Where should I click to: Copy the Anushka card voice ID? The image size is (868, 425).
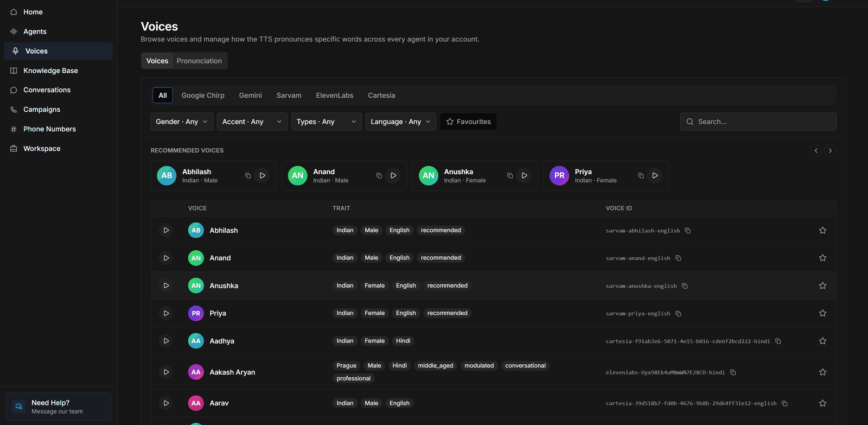pyautogui.click(x=510, y=175)
